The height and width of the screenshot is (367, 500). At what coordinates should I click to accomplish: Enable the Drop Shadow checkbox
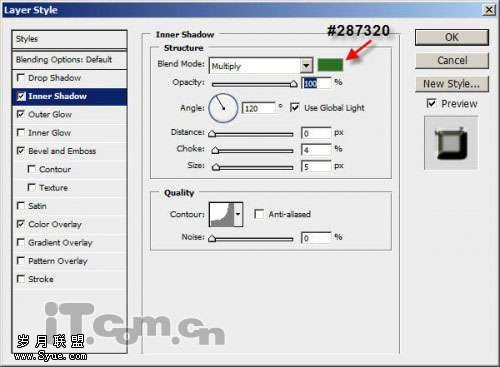pos(21,78)
